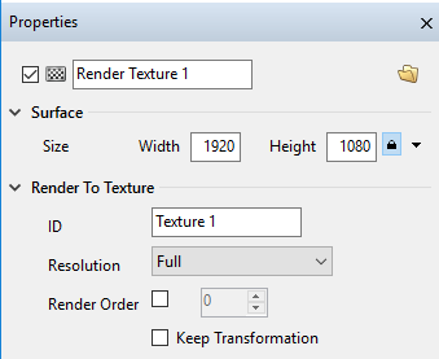Click the ID field containing Texture 1
The width and height of the screenshot is (440, 360).
[x=227, y=222]
